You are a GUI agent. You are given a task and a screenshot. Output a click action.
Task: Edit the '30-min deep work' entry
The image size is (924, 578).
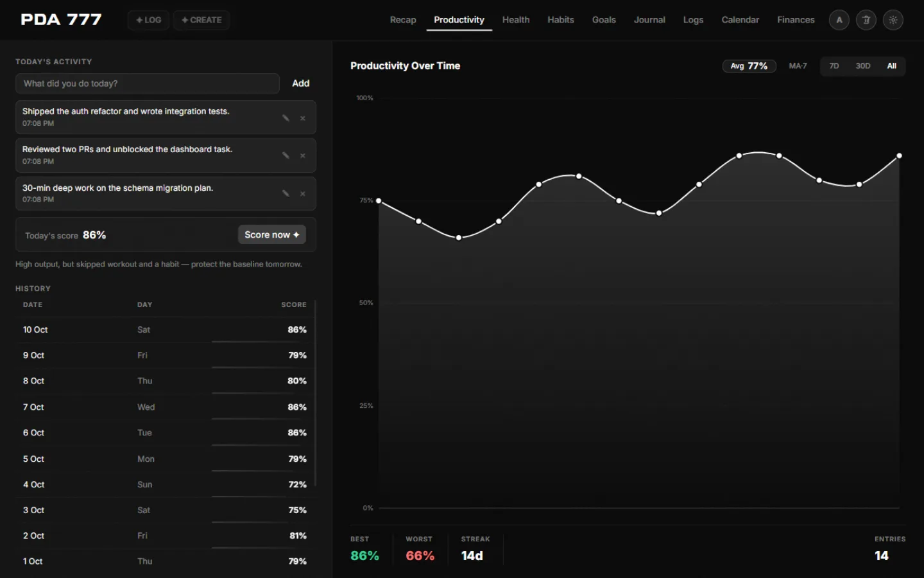click(x=286, y=193)
